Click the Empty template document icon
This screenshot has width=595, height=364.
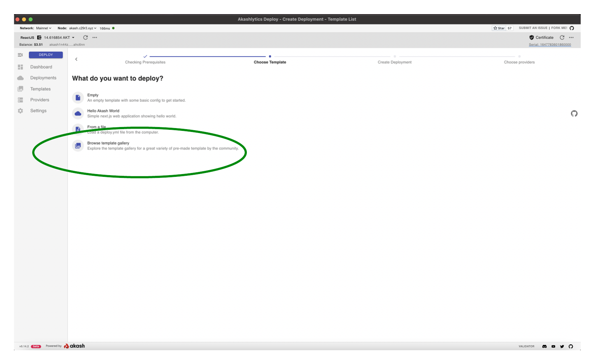78,98
